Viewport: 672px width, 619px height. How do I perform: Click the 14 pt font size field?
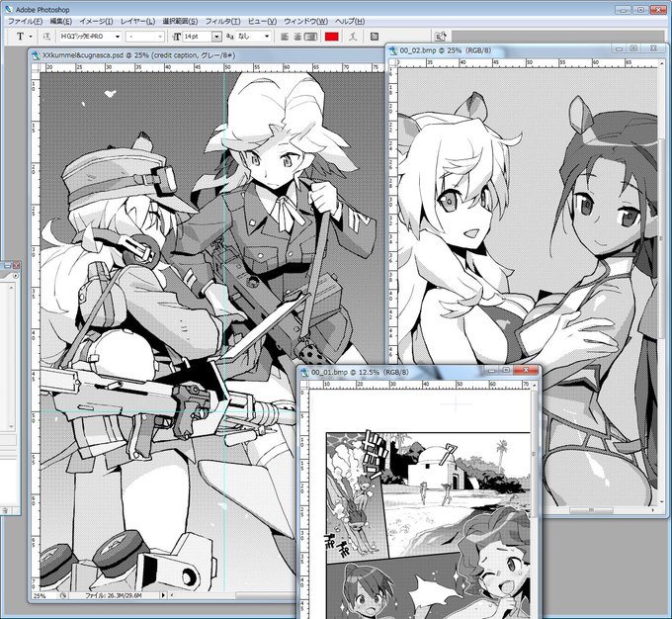tap(197, 37)
